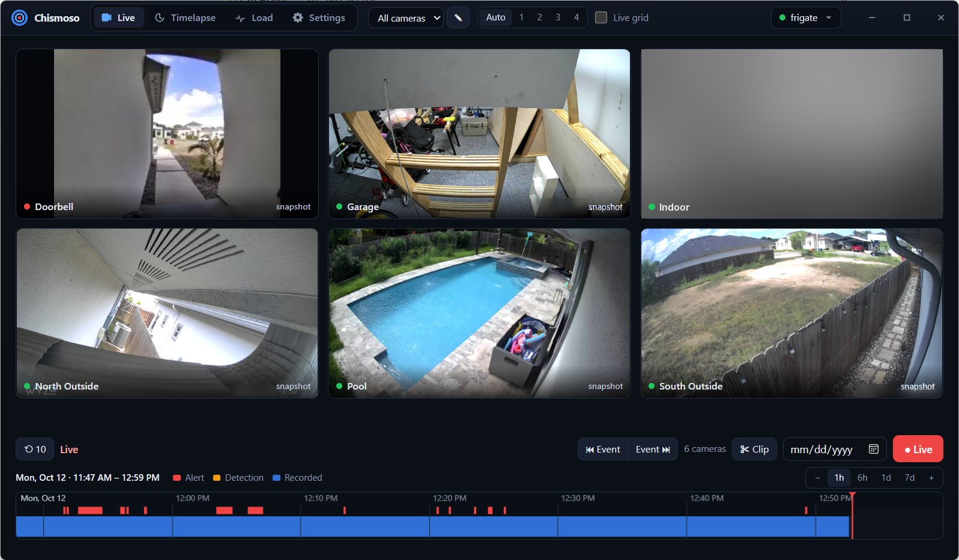Click the Indoor green status dot
The height and width of the screenshot is (560, 959).
pyautogui.click(x=652, y=206)
